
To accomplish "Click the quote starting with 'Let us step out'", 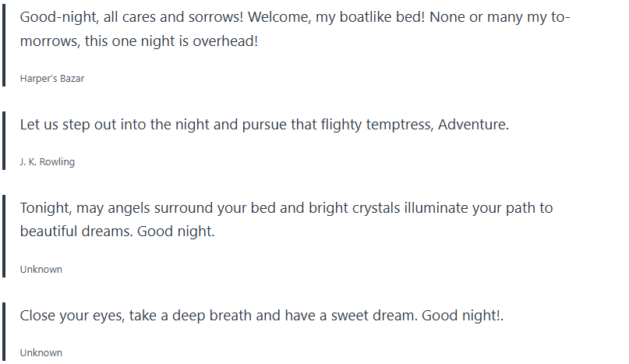I will [263, 125].
